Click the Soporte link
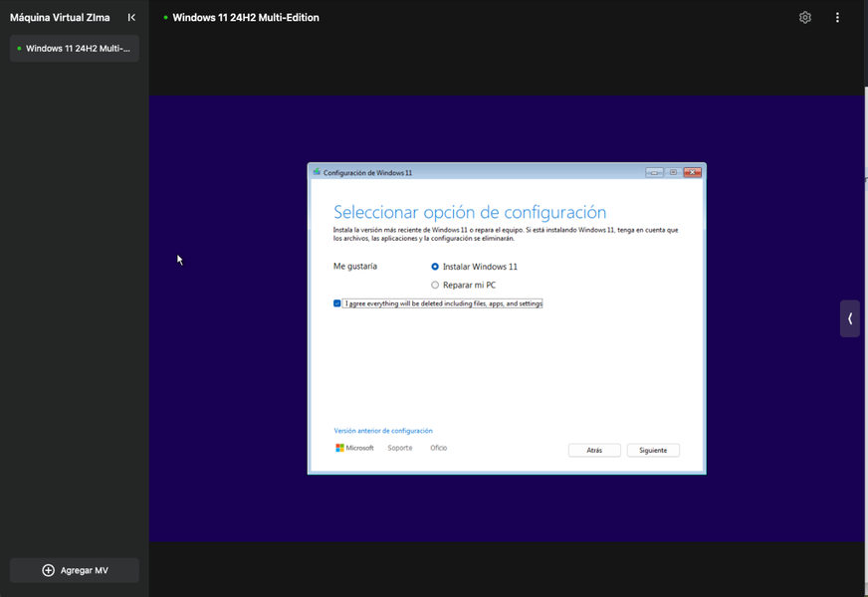Screen dimensions: 868x597 point(400,449)
